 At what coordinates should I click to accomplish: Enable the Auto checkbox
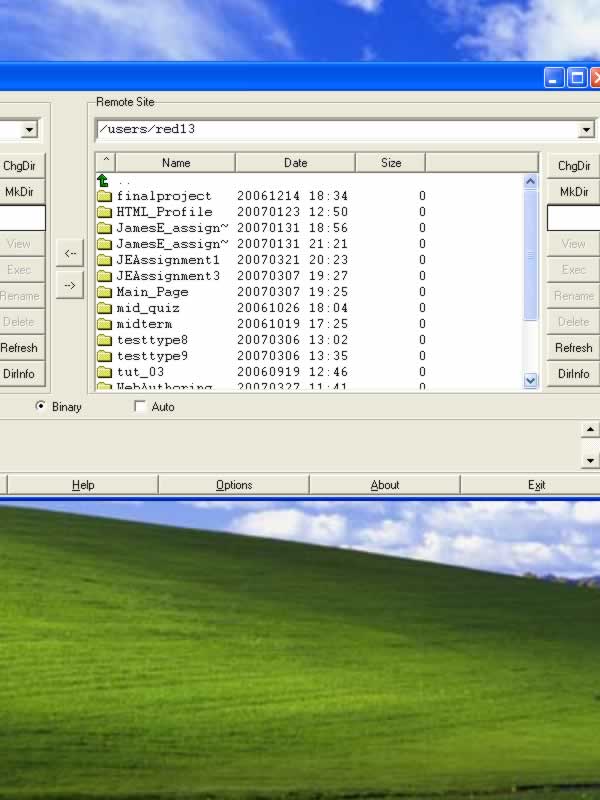(x=139, y=406)
